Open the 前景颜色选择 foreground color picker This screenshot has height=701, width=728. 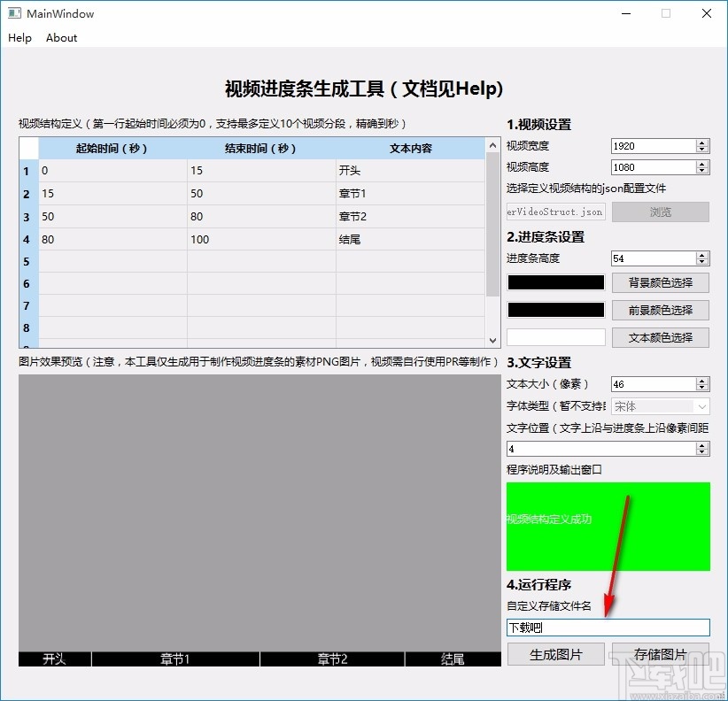660,310
